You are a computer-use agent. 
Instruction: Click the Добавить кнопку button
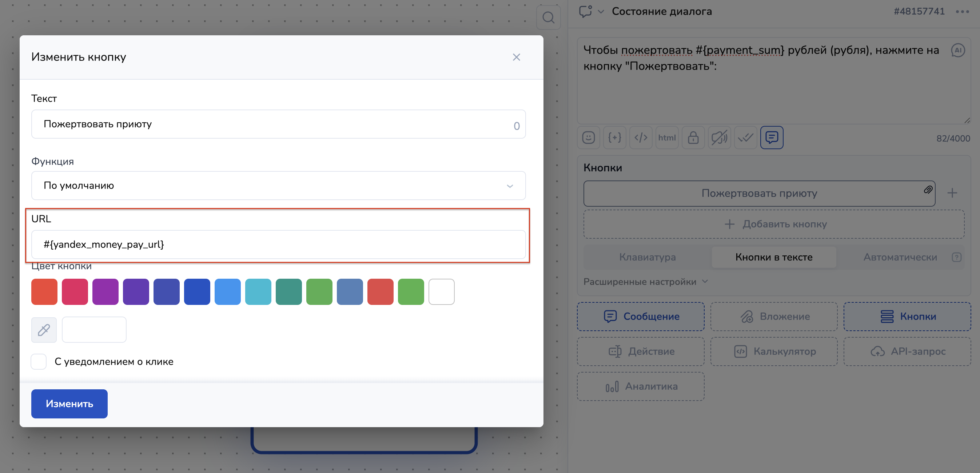tap(774, 224)
